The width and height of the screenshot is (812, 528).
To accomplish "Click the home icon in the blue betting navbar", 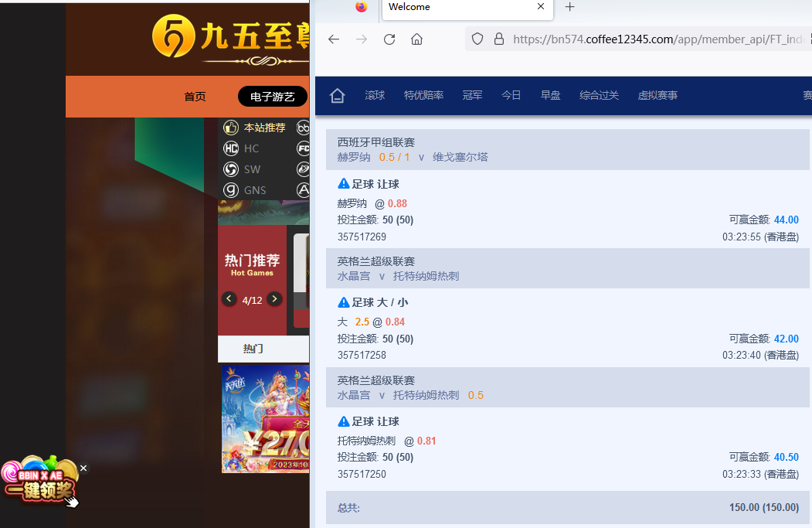I will [x=337, y=95].
